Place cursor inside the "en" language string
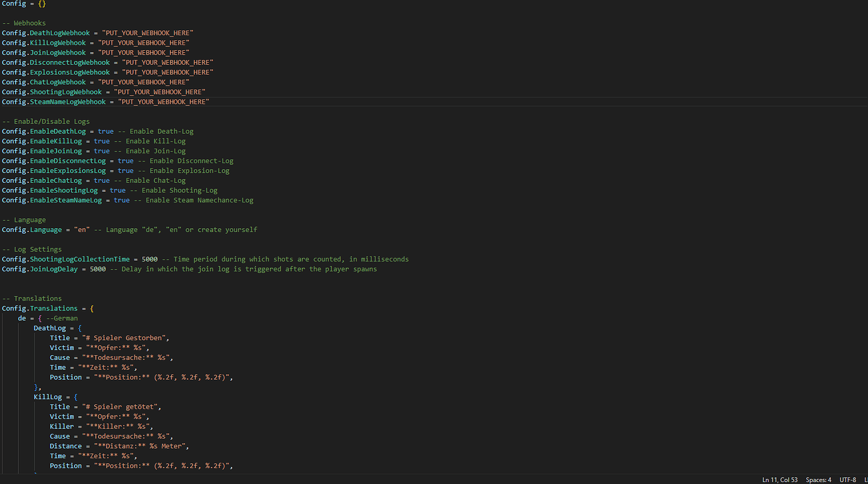 (81, 229)
